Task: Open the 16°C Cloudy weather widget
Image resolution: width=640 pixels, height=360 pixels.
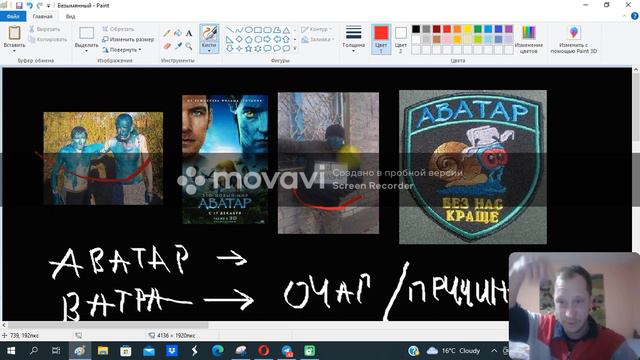Action: [453, 351]
